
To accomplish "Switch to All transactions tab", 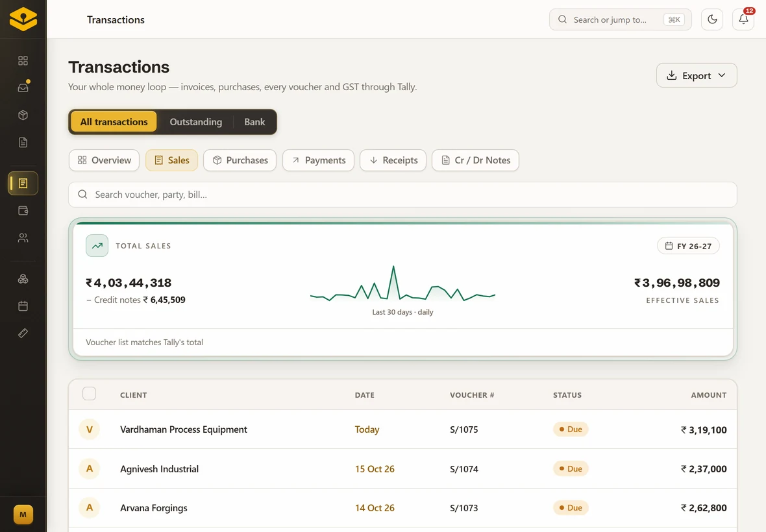I will (114, 121).
